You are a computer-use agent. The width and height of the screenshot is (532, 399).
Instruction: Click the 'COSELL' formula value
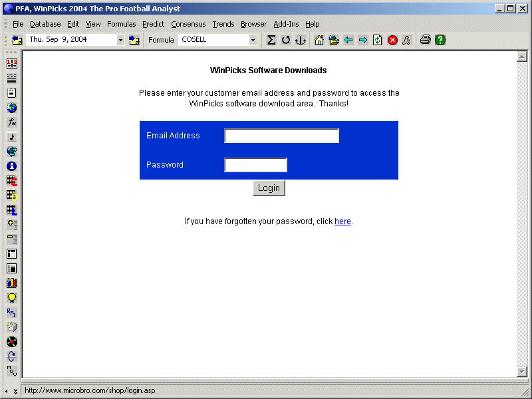tap(194, 39)
